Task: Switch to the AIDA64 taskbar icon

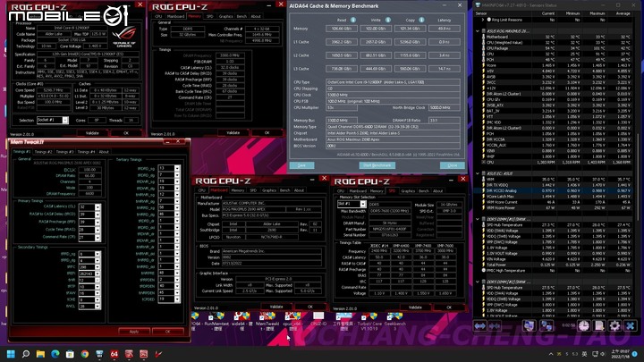Action: (x=114, y=354)
